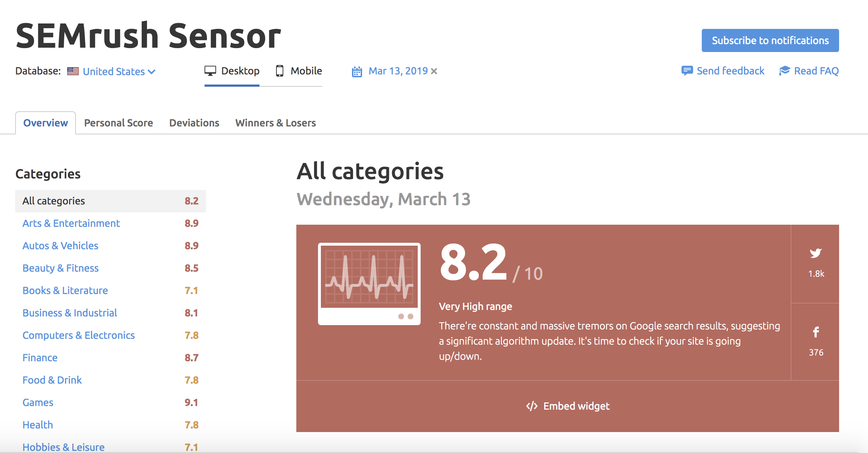
Task: Open the Winners & Losers tab
Action: 276,123
